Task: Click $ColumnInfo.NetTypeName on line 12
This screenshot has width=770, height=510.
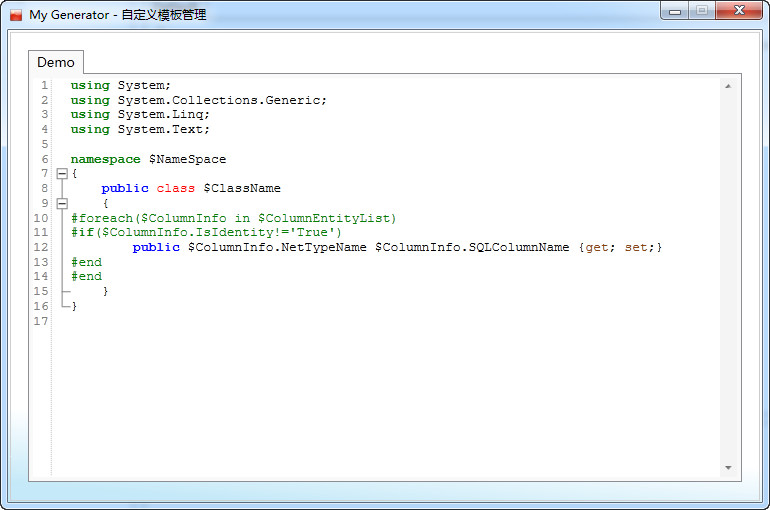Action: [x=277, y=247]
